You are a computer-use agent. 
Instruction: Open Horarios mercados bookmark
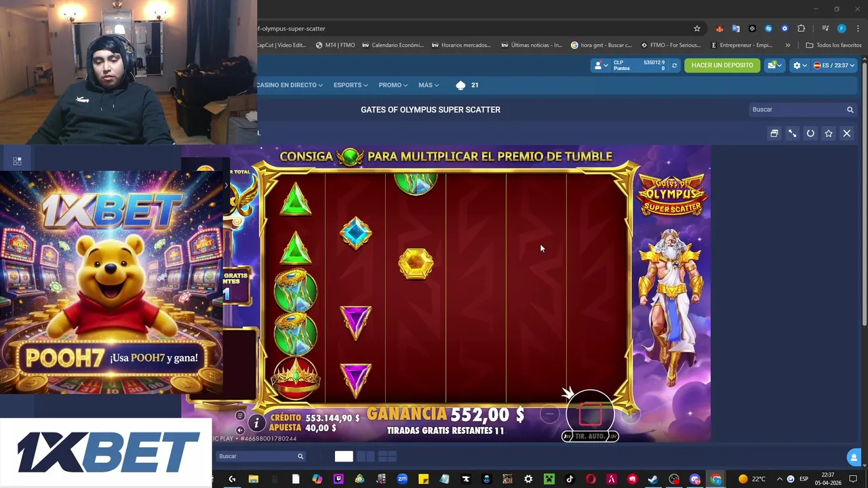(x=461, y=45)
